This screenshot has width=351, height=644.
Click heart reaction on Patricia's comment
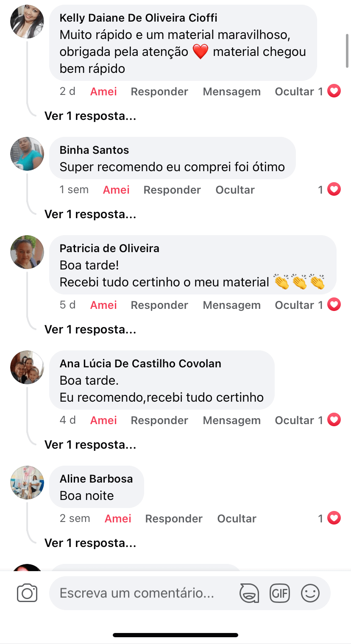[334, 305]
